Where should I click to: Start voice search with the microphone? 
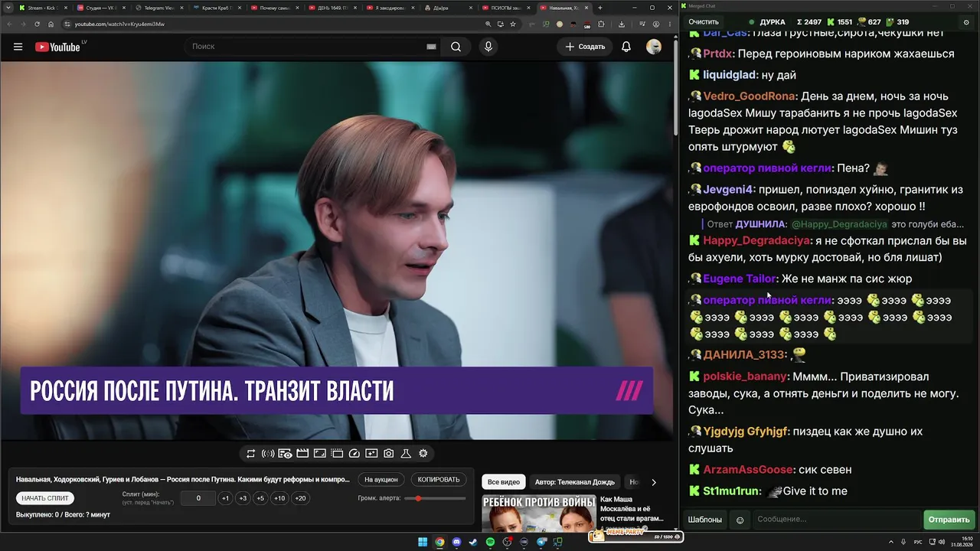click(x=488, y=47)
